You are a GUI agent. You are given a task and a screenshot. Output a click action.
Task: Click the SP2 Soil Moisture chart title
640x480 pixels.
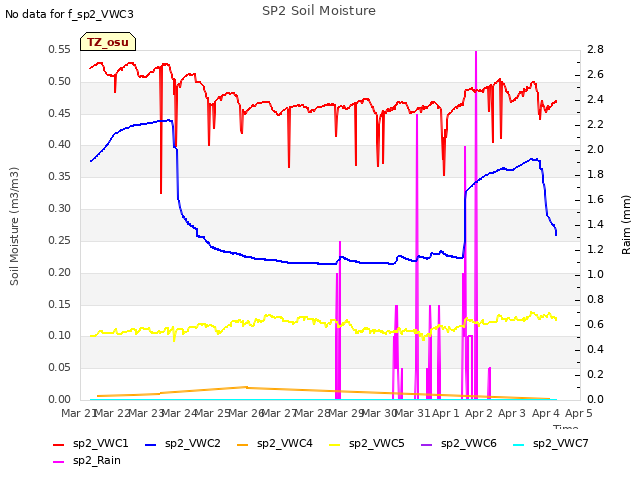(319, 11)
